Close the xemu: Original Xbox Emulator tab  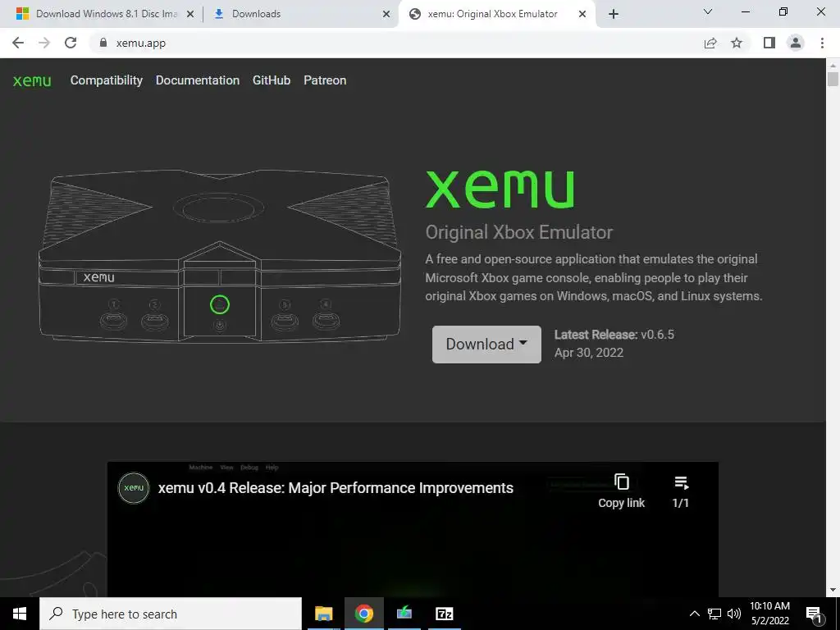[x=582, y=14]
